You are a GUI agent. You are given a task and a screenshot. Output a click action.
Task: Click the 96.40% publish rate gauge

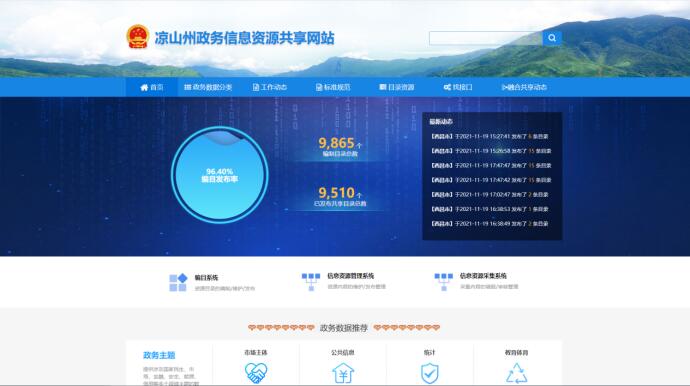point(220,175)
